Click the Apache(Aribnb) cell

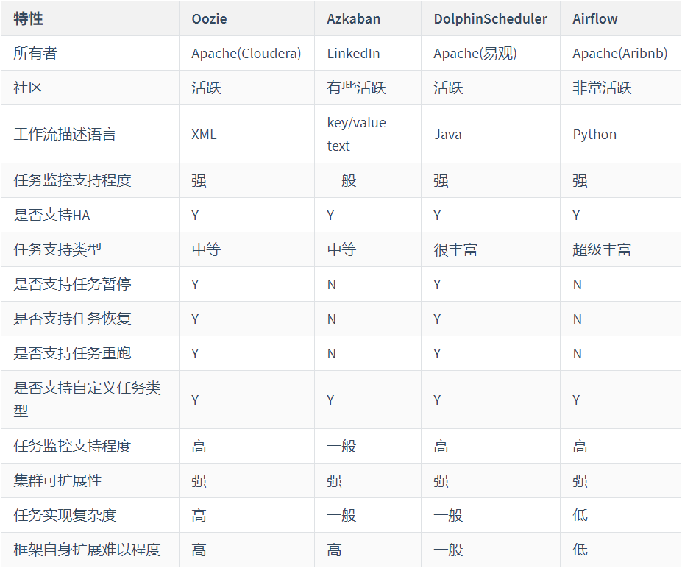coord(620,53)
